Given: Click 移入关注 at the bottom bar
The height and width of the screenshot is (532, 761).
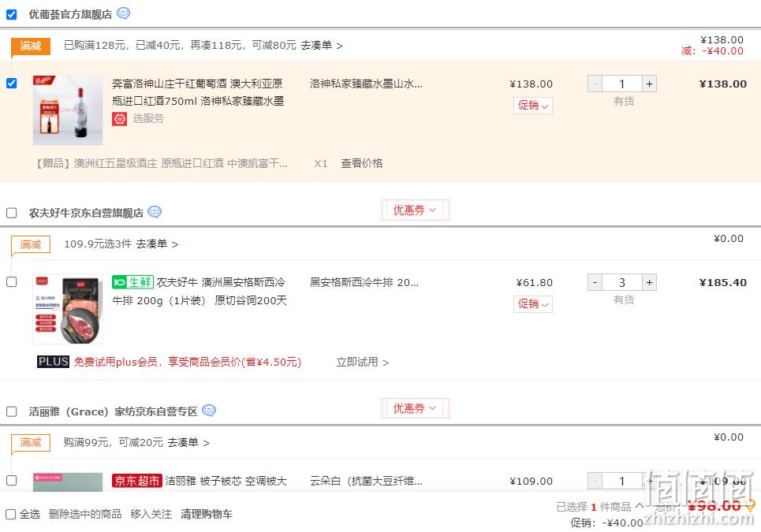Looking at the screenshot, I should pos(151,514).
